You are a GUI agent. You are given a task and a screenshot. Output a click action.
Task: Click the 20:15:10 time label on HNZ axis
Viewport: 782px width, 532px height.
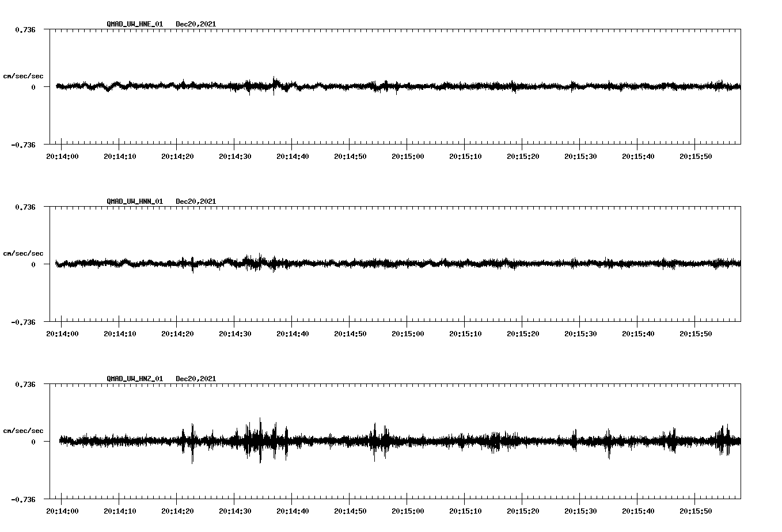[x=465, y=511]
